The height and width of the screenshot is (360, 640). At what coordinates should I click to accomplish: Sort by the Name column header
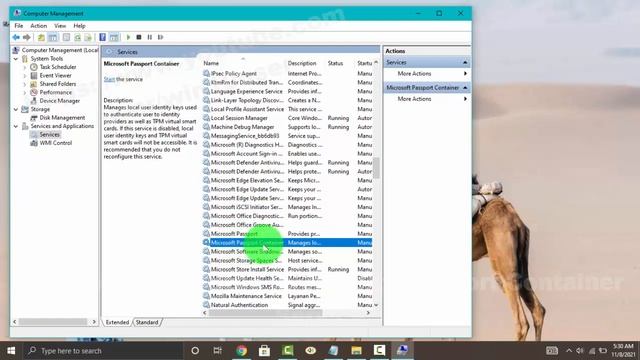(244, 63)
